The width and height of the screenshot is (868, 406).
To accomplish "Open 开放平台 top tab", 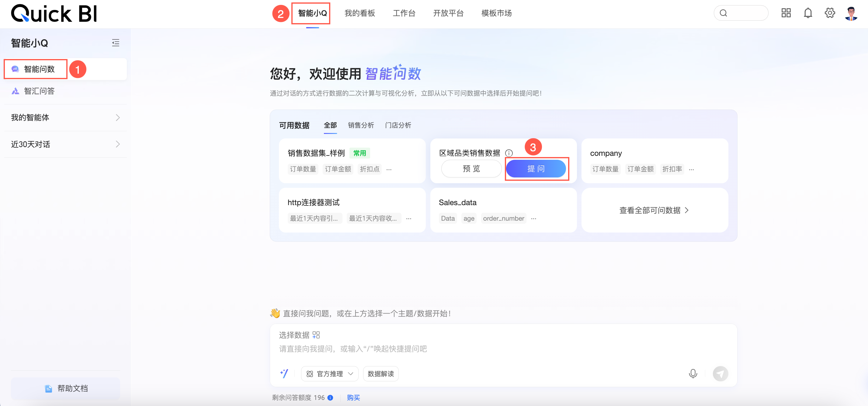I will [448, 13].
